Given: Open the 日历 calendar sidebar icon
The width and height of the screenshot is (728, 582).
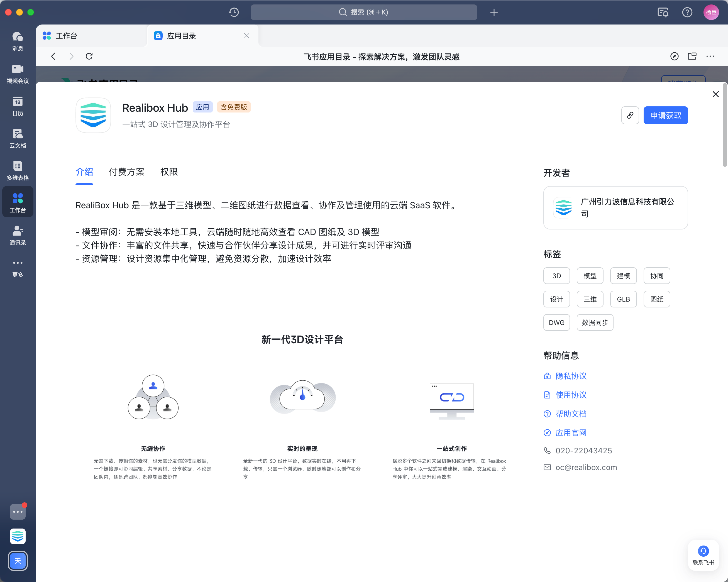Looking at the screenshot, I should coord(18,106).
